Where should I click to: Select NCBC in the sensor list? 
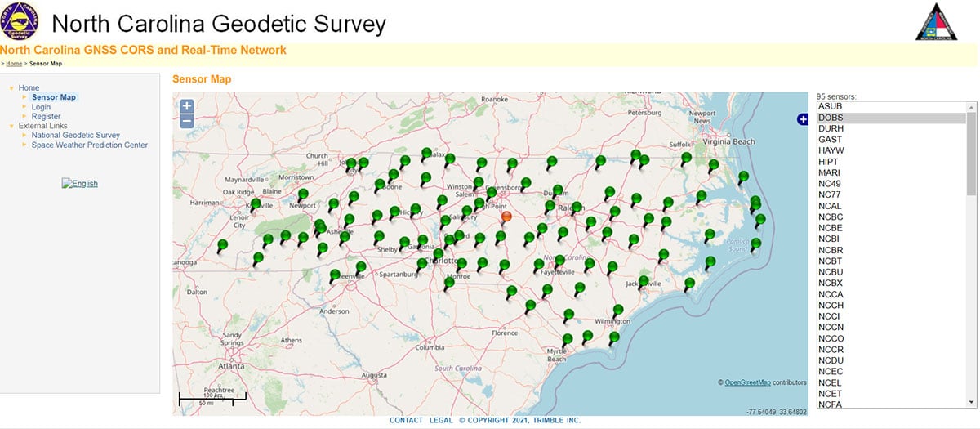coord(891,217)
